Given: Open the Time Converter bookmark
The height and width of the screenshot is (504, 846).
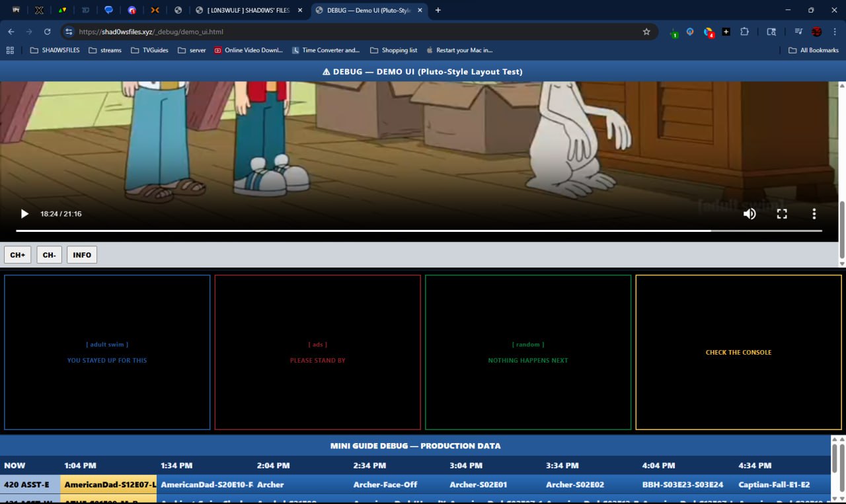Looking at the screenshot, I should (325, 50).
